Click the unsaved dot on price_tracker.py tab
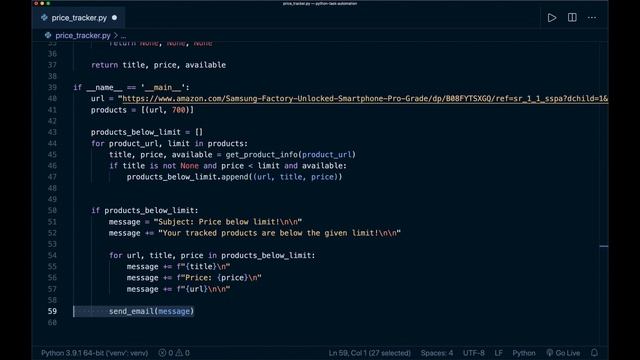The width and height of the screenshot is (640, 360). click(114, 18)
